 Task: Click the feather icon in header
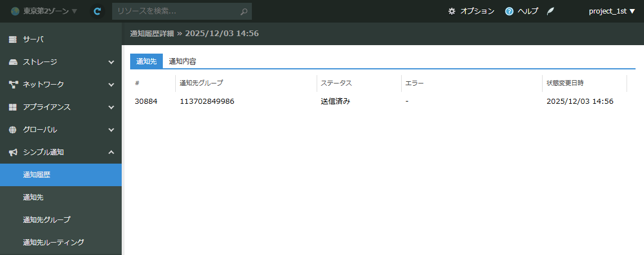point(550,11)
